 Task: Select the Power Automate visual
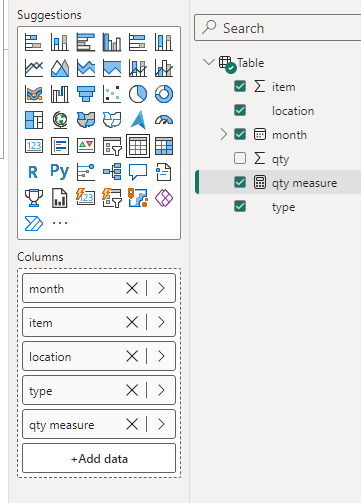pos(34,223)
